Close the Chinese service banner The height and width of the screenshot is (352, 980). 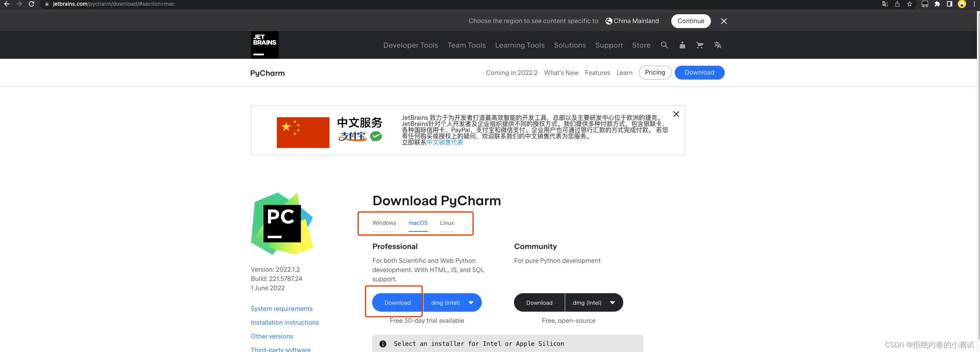676,114
